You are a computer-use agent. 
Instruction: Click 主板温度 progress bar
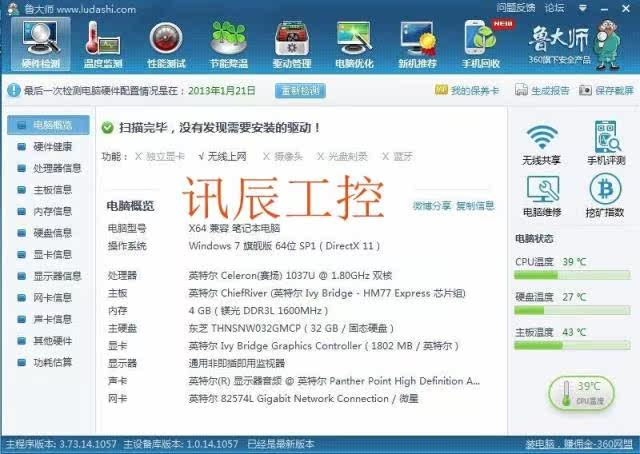point(572,346)
